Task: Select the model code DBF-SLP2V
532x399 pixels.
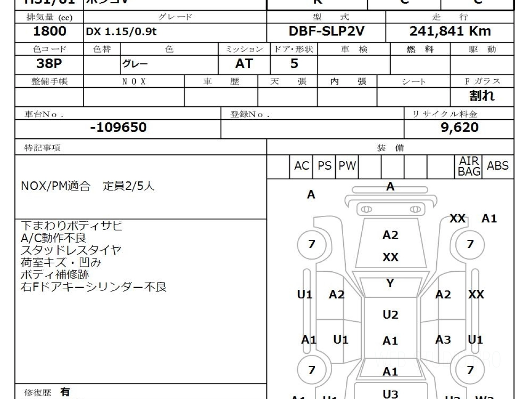Action: tap(327, 31)
